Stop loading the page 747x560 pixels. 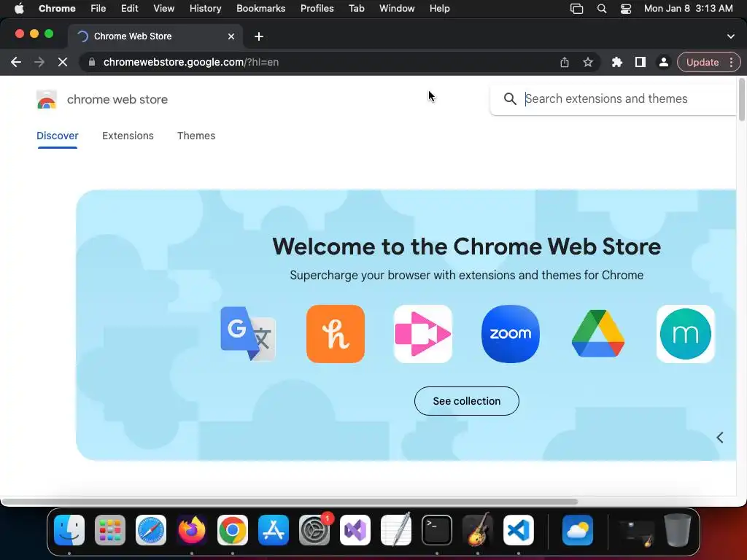(x=63, y=63)
